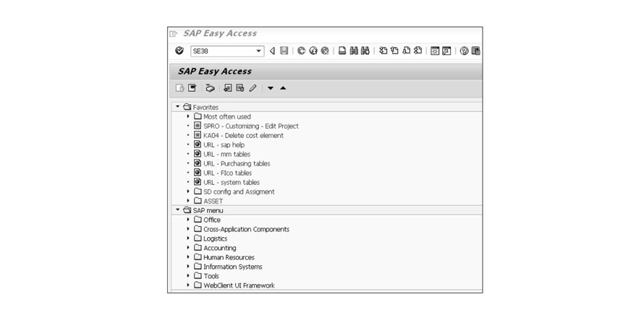Click the Generate Shortcut icon

(446, 51)
